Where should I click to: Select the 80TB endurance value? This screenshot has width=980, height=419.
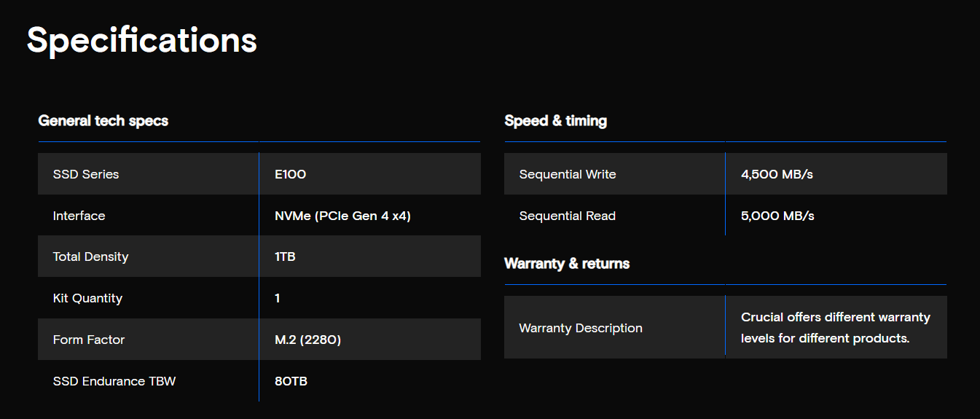point(291,381)
